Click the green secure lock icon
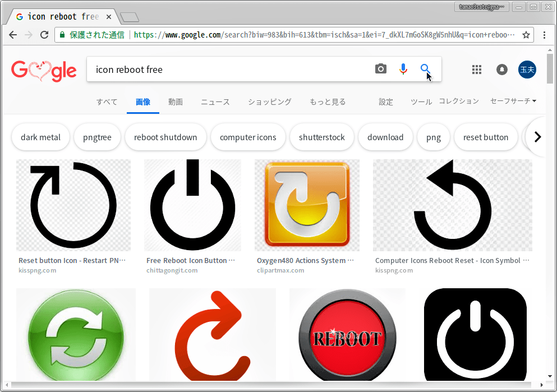 coord(62,35)
